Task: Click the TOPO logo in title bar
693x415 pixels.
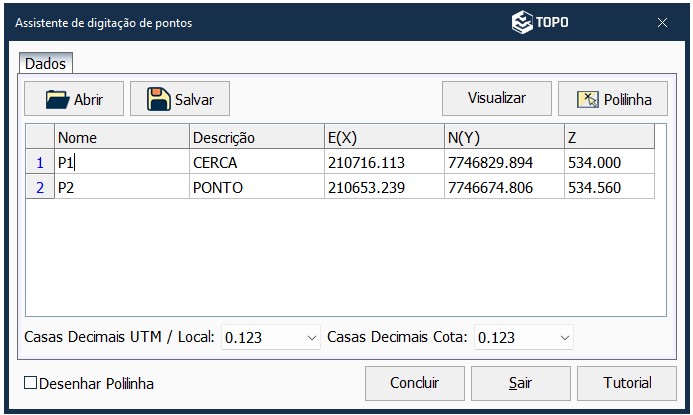Action: pos(540,22)
